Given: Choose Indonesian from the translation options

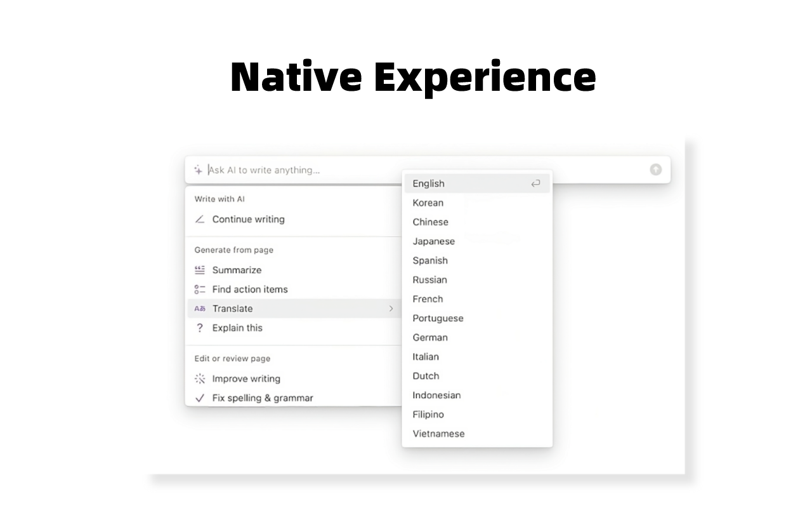Looking at the screenshot, I should [436, 395].
